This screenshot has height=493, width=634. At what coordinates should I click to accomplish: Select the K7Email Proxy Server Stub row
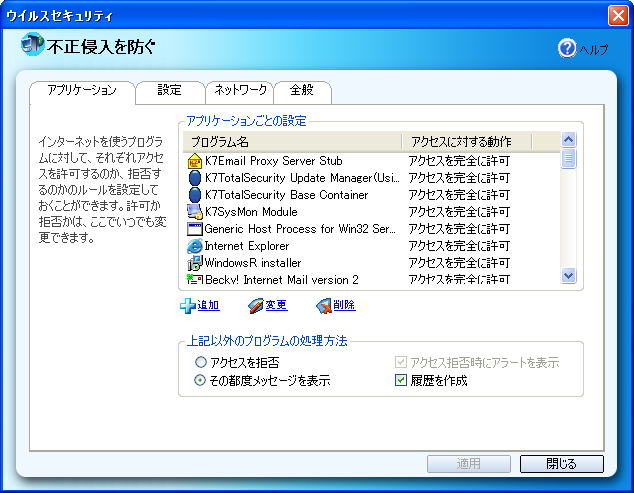372,161
